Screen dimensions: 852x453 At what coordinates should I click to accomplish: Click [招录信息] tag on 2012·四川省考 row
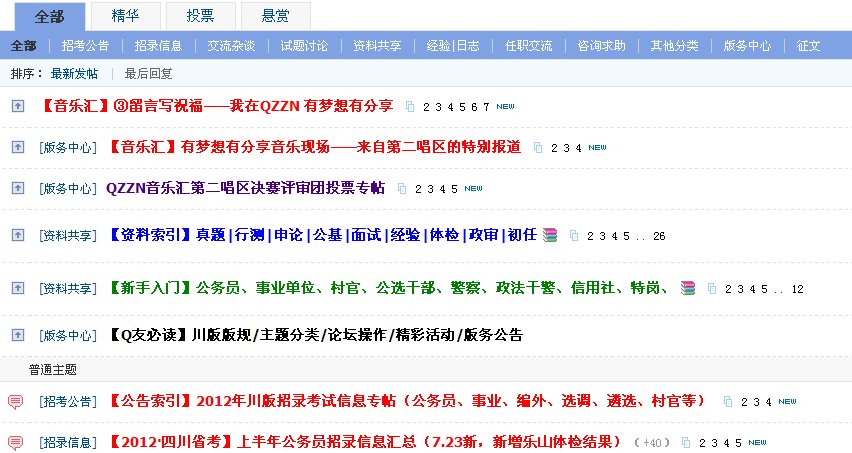click(x=68, y=443)
